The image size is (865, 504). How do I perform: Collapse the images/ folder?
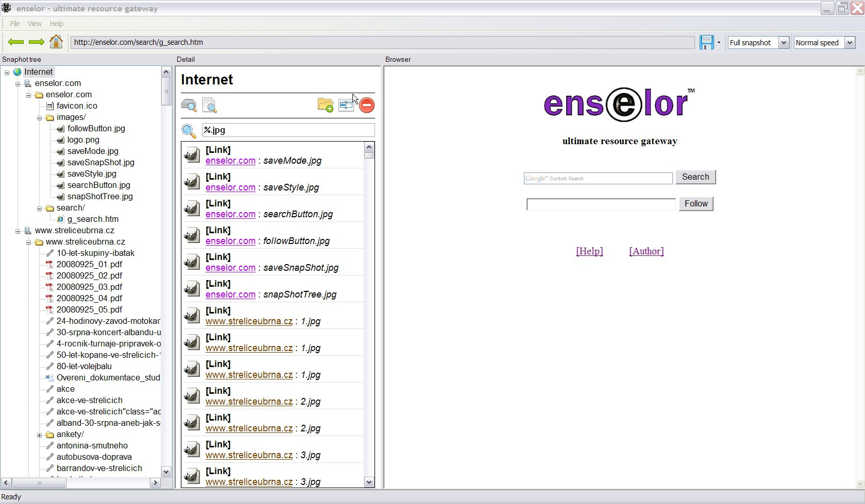click(39, 117)
